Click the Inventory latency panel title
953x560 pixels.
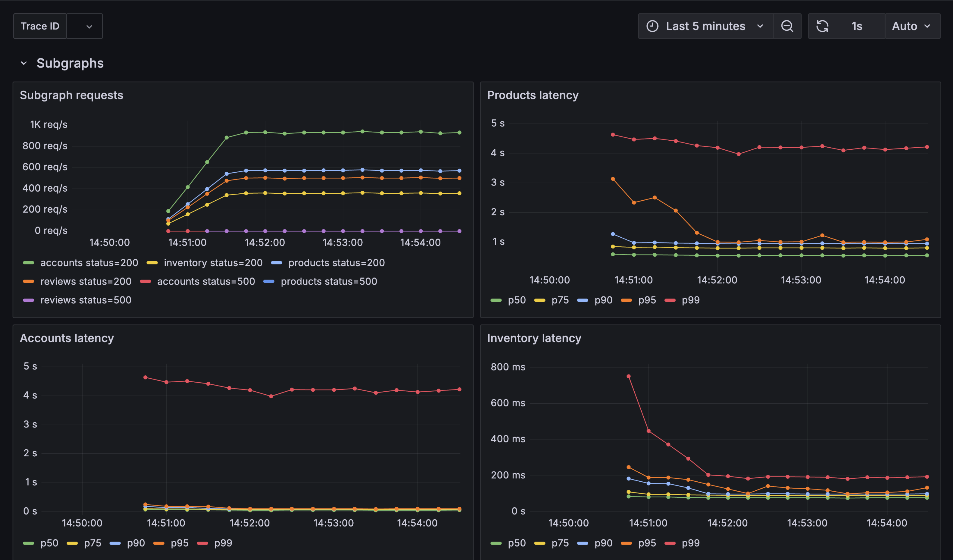[534, 338]
